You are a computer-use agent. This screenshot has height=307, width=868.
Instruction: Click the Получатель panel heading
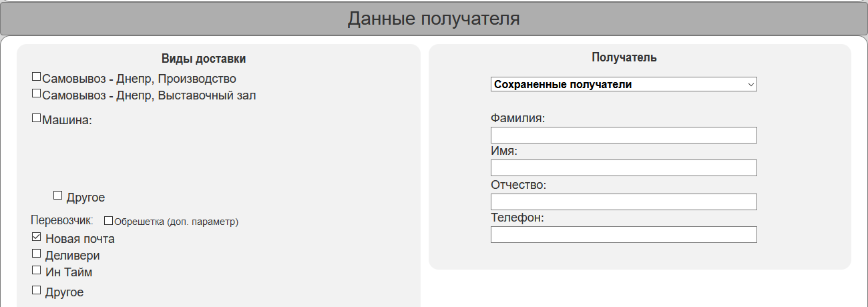tap(624, 57)
